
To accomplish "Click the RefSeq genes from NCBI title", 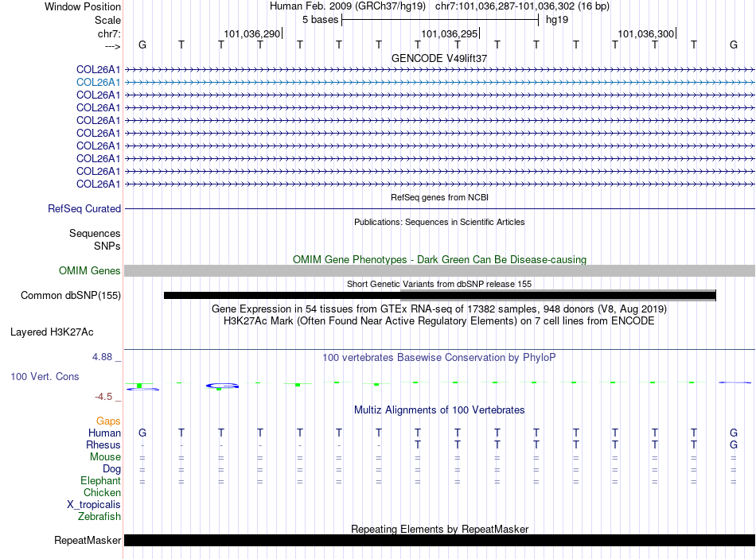I will coord(440,197).
